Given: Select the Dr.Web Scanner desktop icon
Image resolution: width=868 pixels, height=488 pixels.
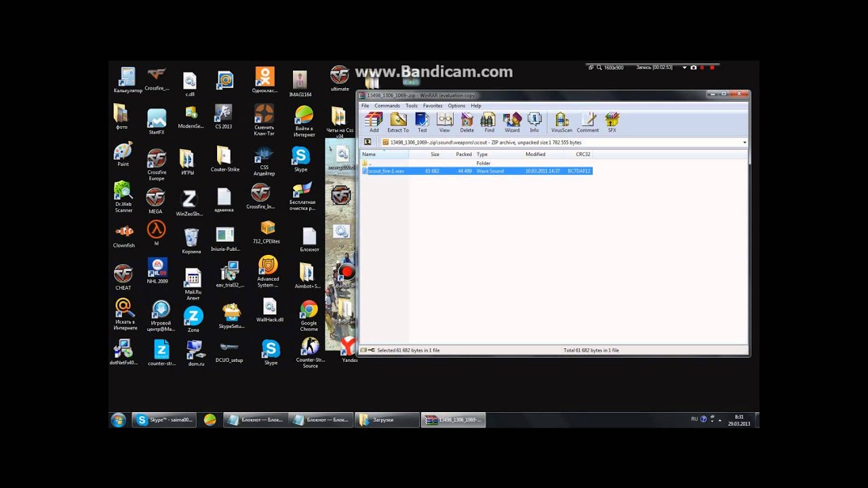Looking at the screenshot, I should tap(123, 197).
